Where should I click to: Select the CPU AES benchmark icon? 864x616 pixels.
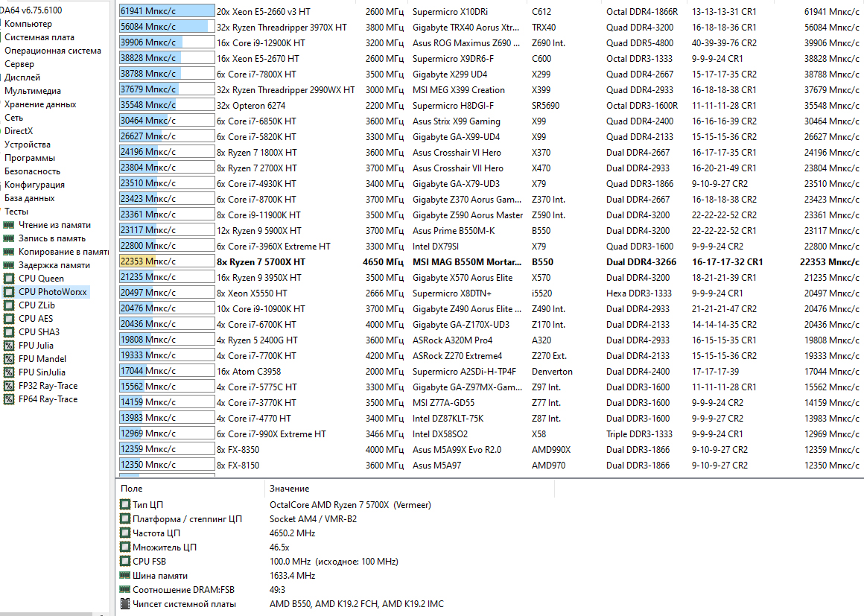[9, 319]
